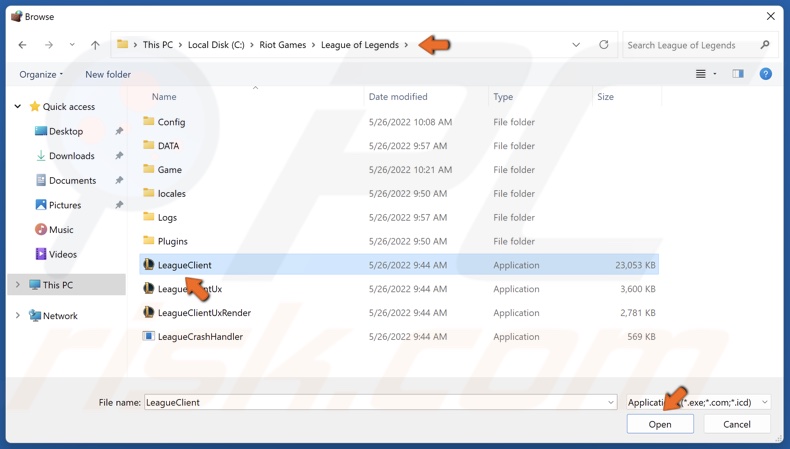
Task: Change the view layout icon
Action: 700,74
